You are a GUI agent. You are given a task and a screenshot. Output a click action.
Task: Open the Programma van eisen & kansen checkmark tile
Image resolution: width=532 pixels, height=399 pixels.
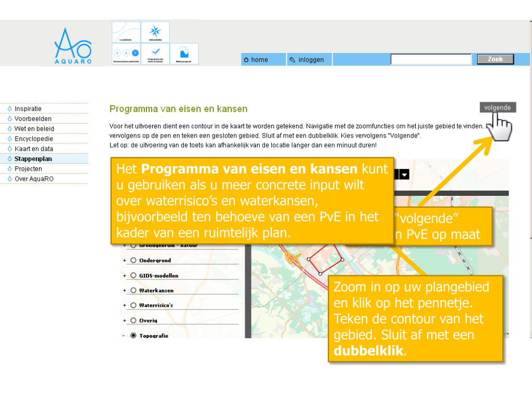(x=155, y=54)
